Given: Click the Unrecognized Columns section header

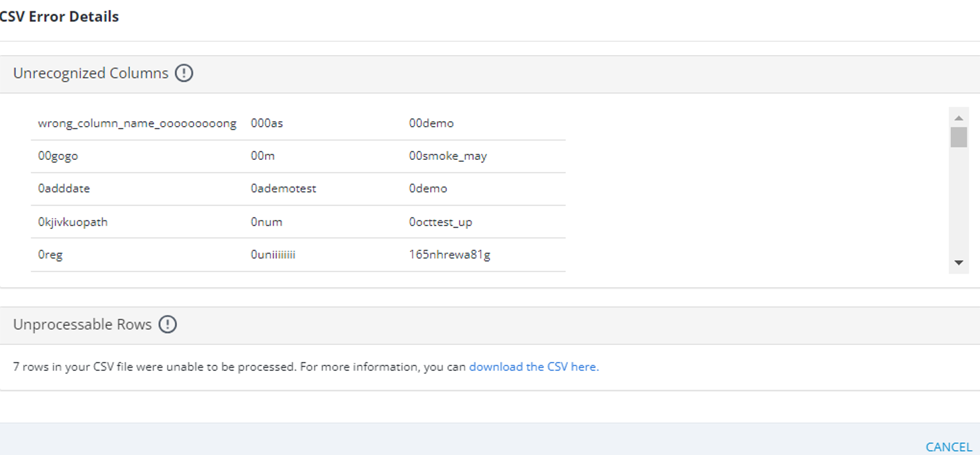Looking at the screenshot, I should (91, 73).
